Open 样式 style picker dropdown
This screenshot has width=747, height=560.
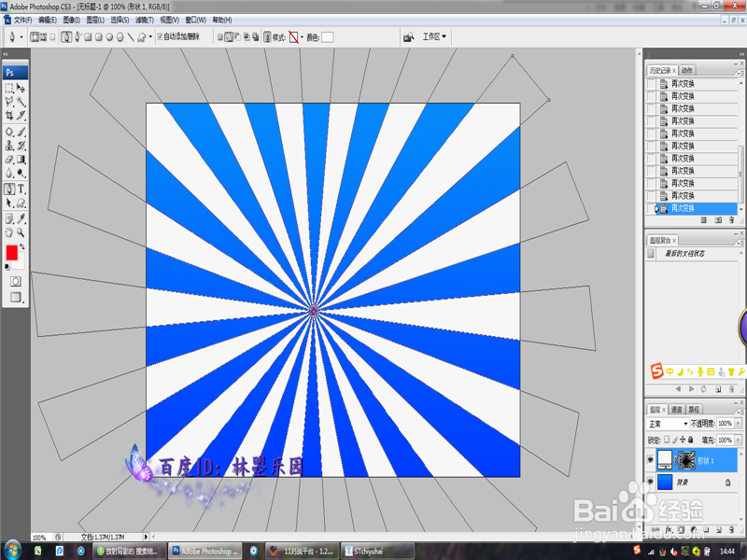pyautogui.click(x=302, y=37)
